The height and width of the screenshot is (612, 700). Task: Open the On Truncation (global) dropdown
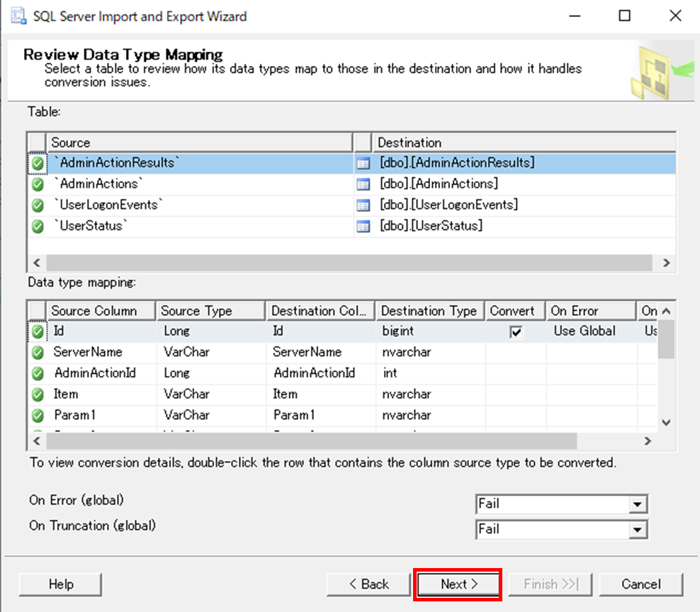tap(638, 530)
